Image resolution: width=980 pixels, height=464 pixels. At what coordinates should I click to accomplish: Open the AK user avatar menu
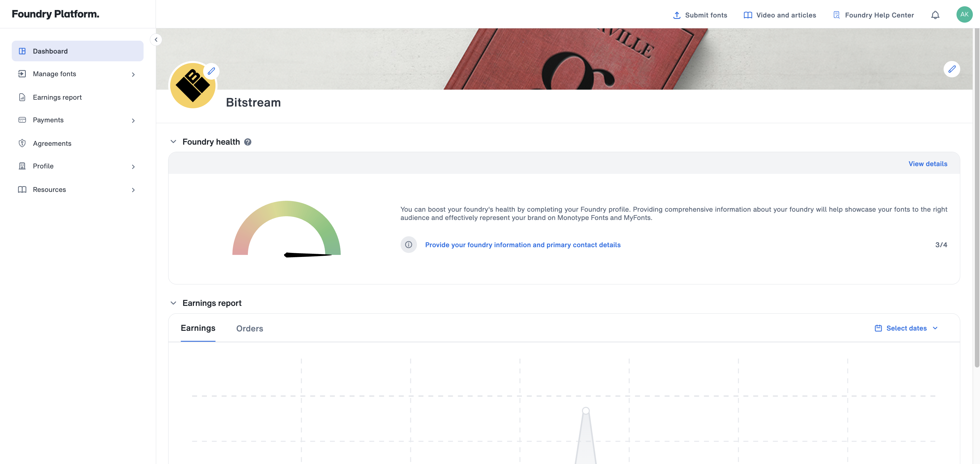pyautogui.click(x=964, y=14)
